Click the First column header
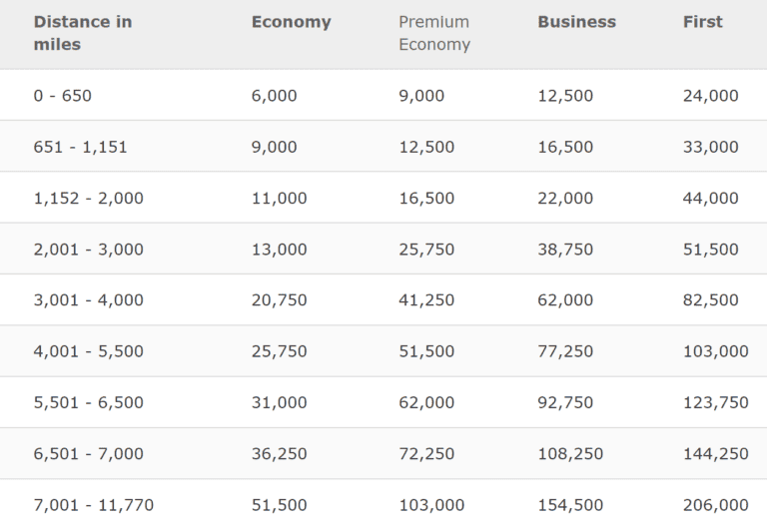Screen dimensions: 767x532 coord(702,22)
